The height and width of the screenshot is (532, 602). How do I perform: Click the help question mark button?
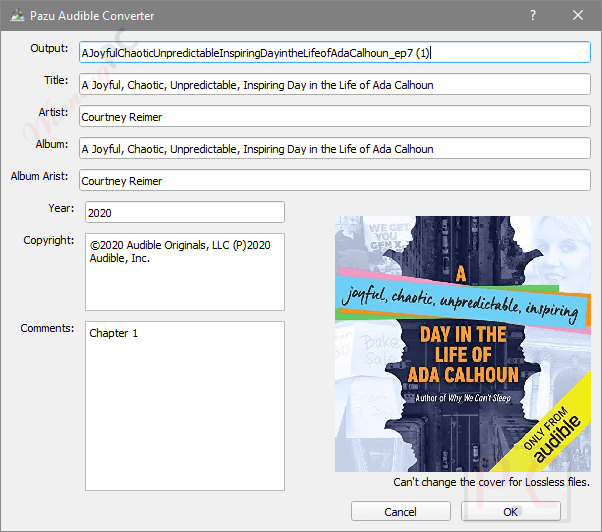(533, 15)
